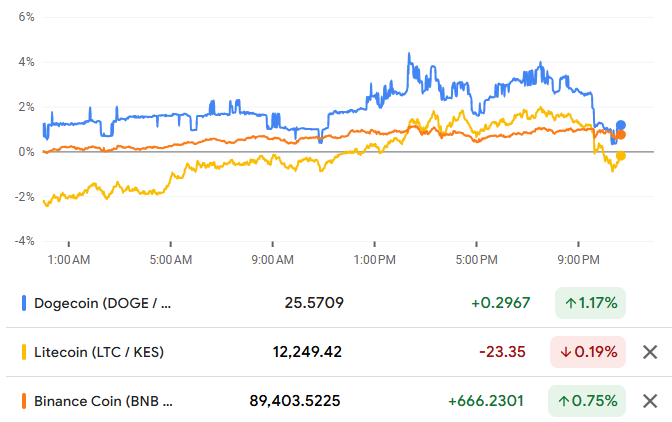Open the Dogecoin (DOGE) listing

point(102,302)
